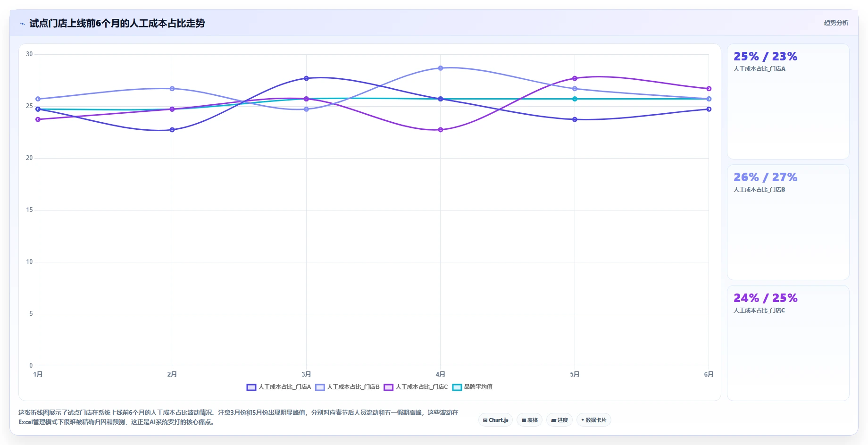
Task: Click the 表格 tag chip
Action: pyautogui.click(x=530, y=420)
